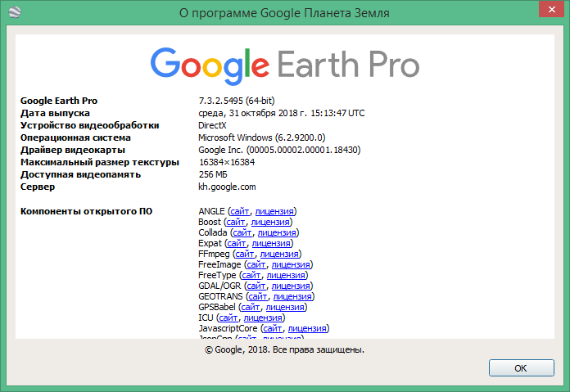Open the JavascriptCore сайт link
This screenshot has width=570, height=392.
273,328
